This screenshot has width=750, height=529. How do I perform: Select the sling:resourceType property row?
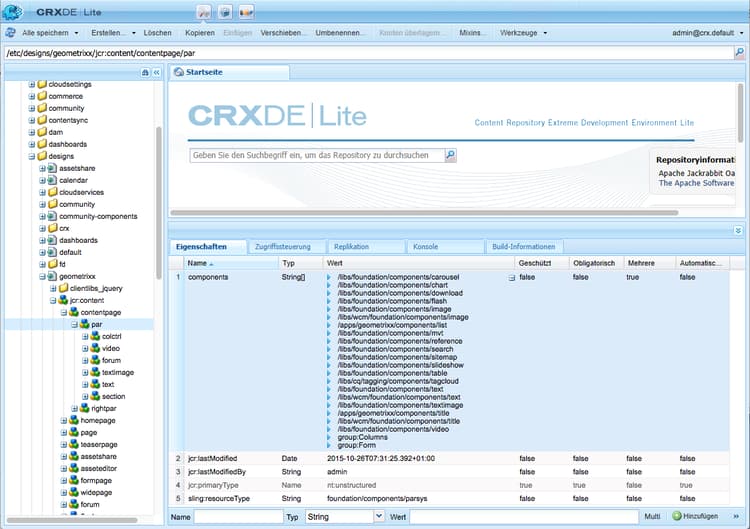point(449,498)
